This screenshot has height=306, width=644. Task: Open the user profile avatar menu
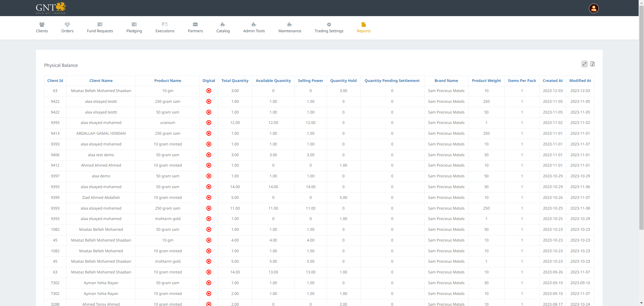click(593, 8)
